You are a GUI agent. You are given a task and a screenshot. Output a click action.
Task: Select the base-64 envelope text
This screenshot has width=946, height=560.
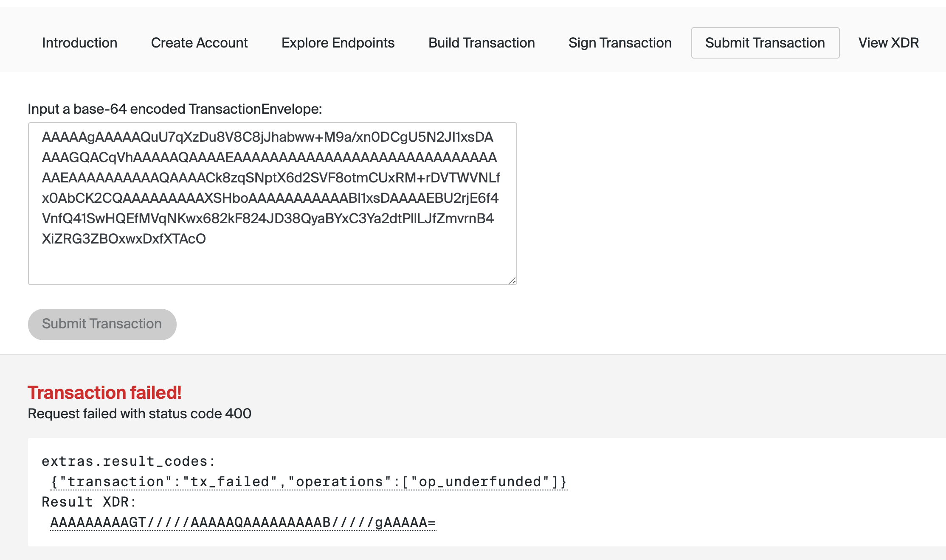[x=272, y=187]
